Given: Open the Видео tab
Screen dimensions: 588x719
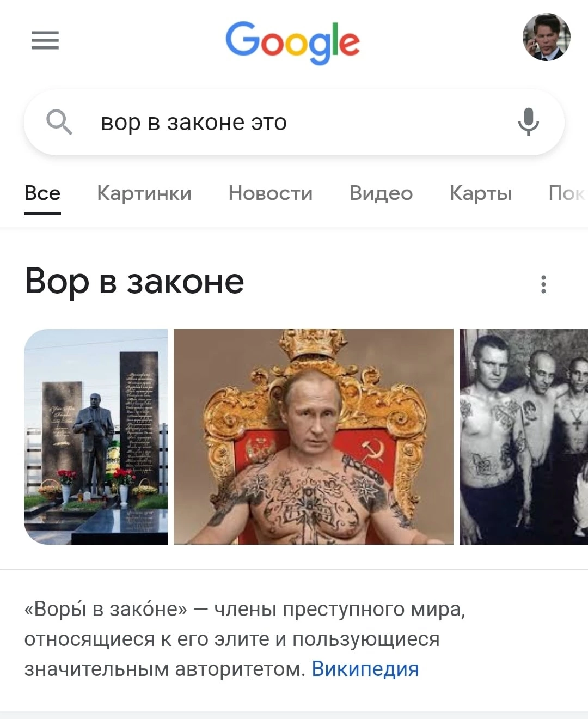Looking at the screenshot, I should (x=381, y=193).
